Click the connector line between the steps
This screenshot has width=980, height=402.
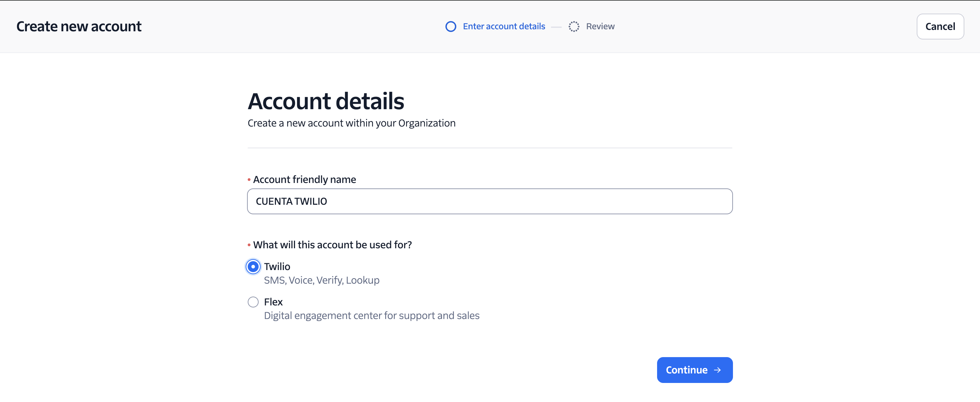point(556,27)
